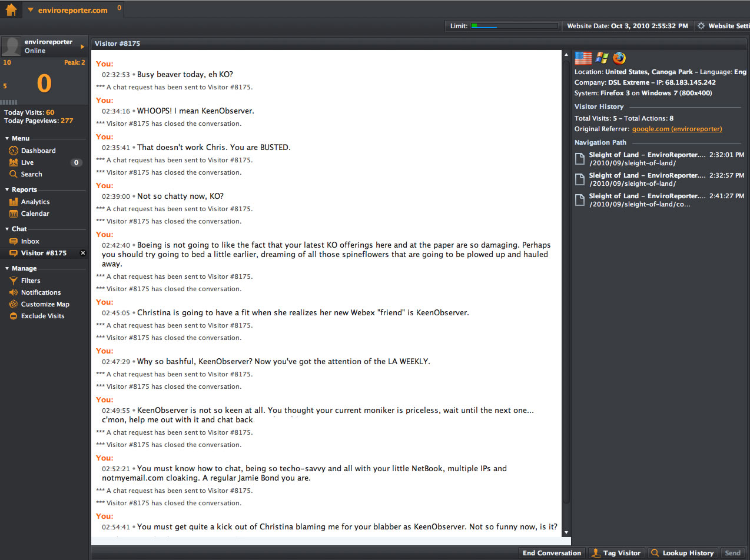The image size is (750, 560).
Task: Close the Visitor #8175 sidebar chat
Action: 83,253
